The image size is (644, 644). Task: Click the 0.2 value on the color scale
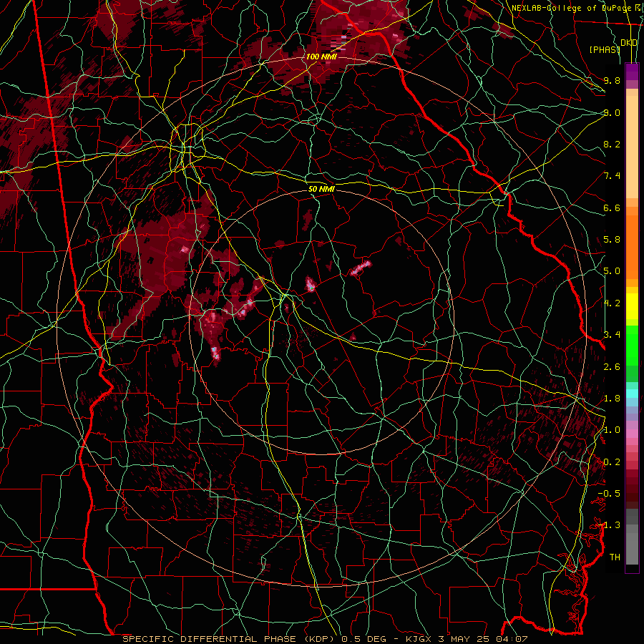point(612,462)
